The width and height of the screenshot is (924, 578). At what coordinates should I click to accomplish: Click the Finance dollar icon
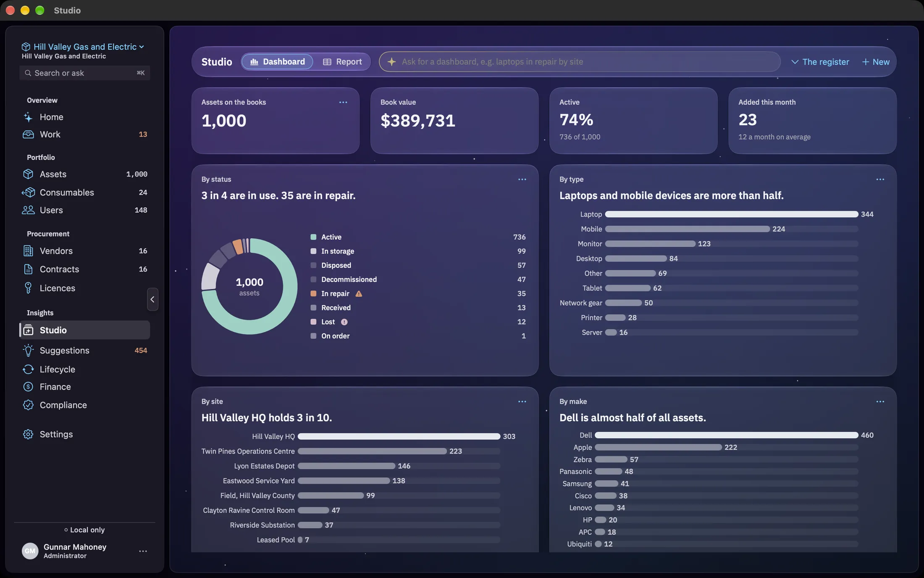(x=28, y=387)
